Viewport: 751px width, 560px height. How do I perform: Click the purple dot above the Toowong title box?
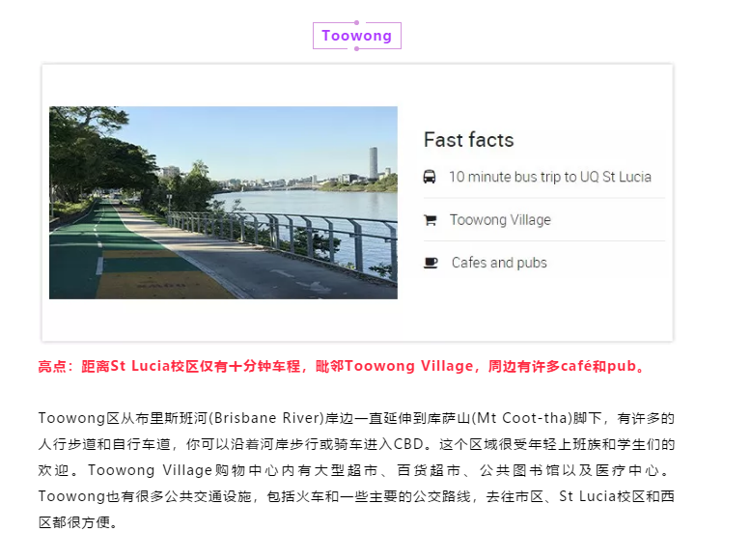[x=356, y=22]
